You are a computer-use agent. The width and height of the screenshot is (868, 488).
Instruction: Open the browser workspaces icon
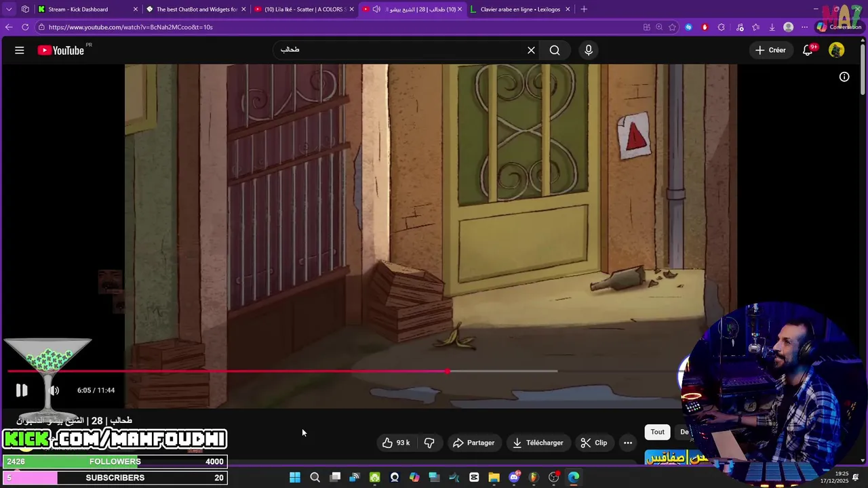(25, 9)
